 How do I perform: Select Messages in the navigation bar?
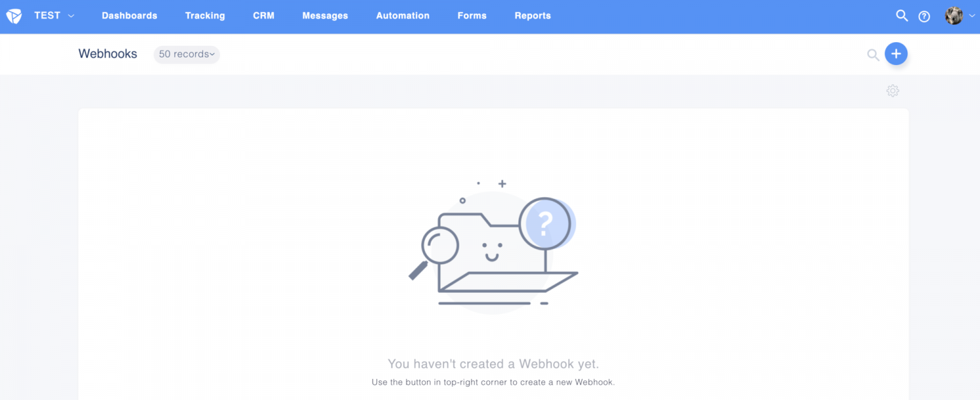(325, 15)
